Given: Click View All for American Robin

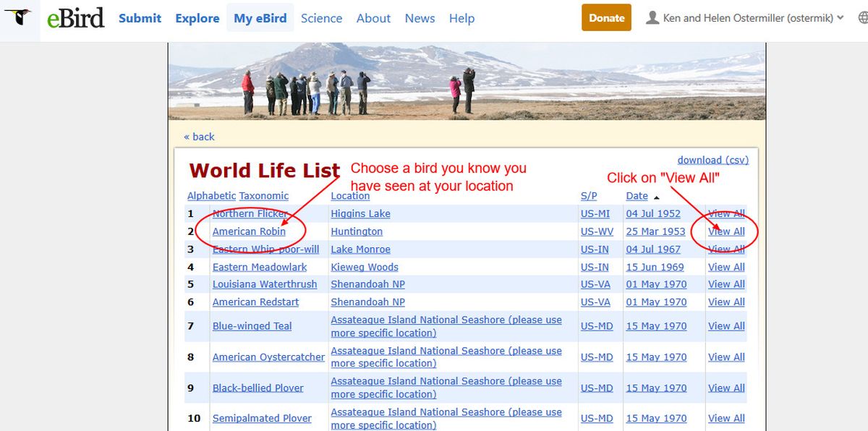Looking at the screenshot, I should coord(726,231).
